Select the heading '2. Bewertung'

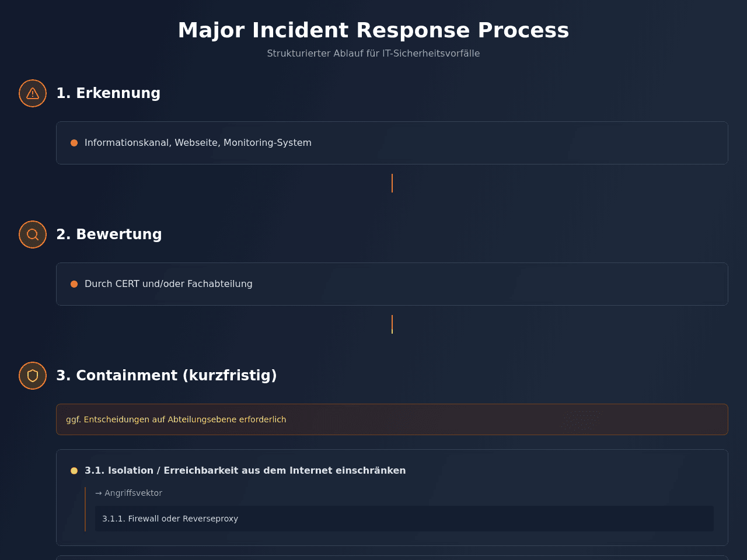click(109, 235)
